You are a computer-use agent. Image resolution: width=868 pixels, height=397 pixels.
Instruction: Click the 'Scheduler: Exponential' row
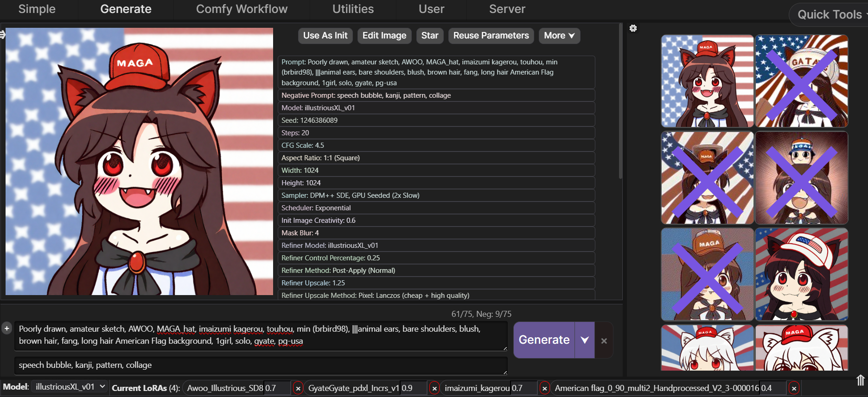pyautogui.click(x=436, y=208)
